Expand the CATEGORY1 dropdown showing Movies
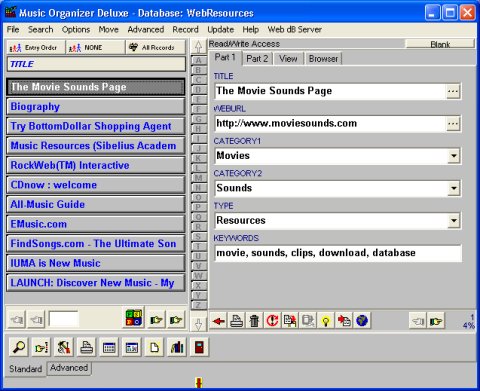The height and width of the screenshot is (391, 480). point(453,156)
